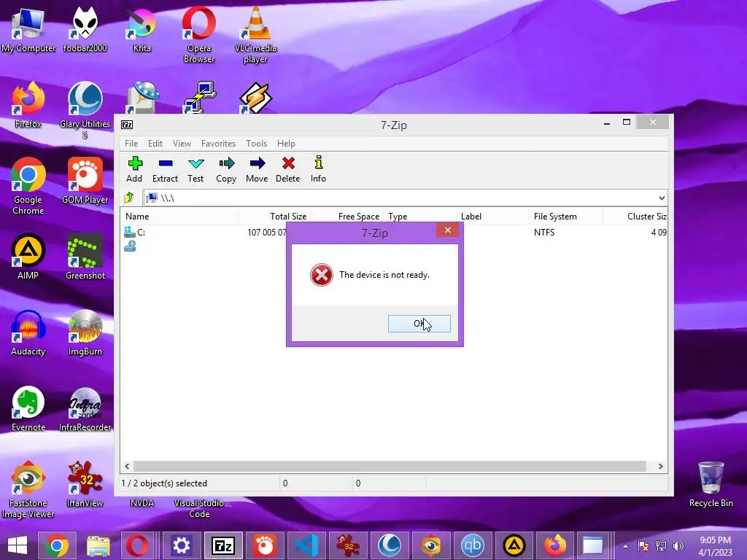Screen dimensions: 747x560
Task: Close the device not ready dialog
Action: pos(447,230)
